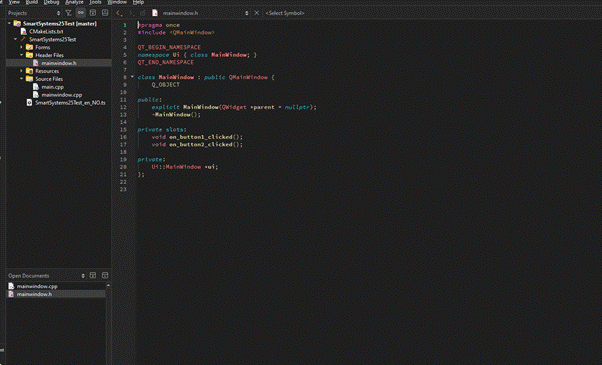Screen dimensions: 602x365
Task: Open the Window menu
Action: tap(117, 2)
